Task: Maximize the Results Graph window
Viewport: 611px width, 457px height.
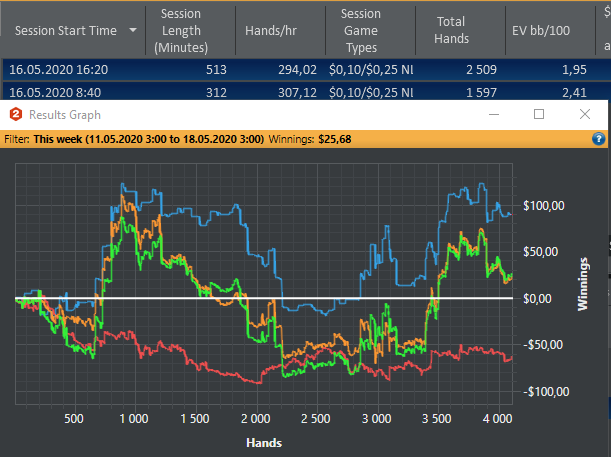Action: (x=539, y=115)
